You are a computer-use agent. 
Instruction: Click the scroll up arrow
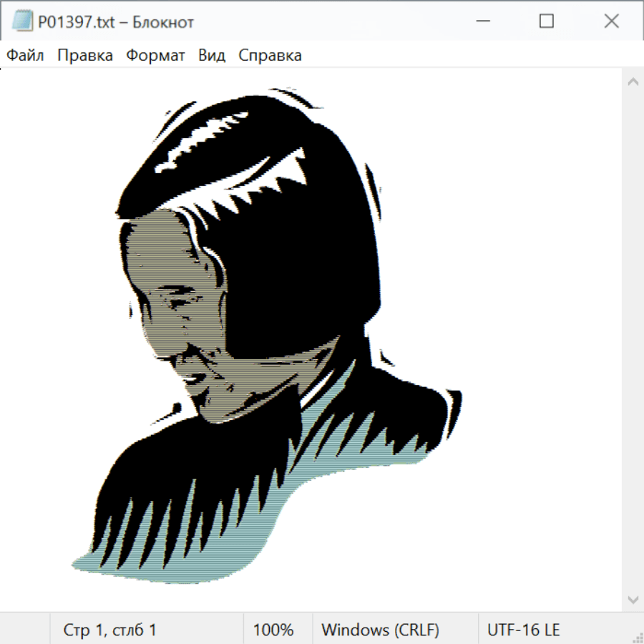click(633, 82)
